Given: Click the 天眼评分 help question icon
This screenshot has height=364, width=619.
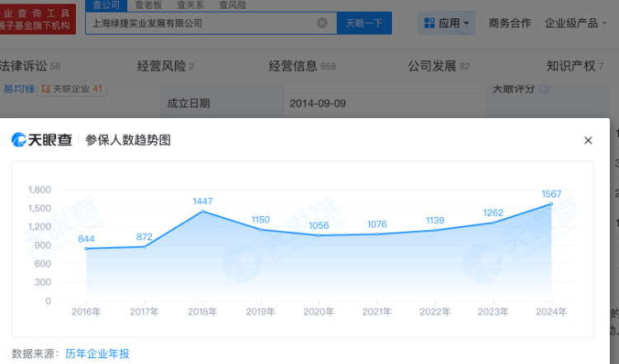Looking at the screenshot, I should [545, 87].
